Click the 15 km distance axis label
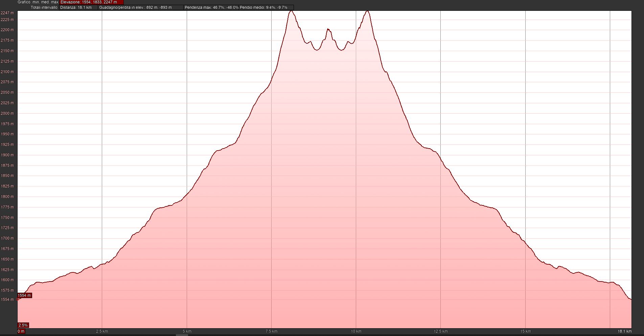644x336 pixels. [525, 331]
